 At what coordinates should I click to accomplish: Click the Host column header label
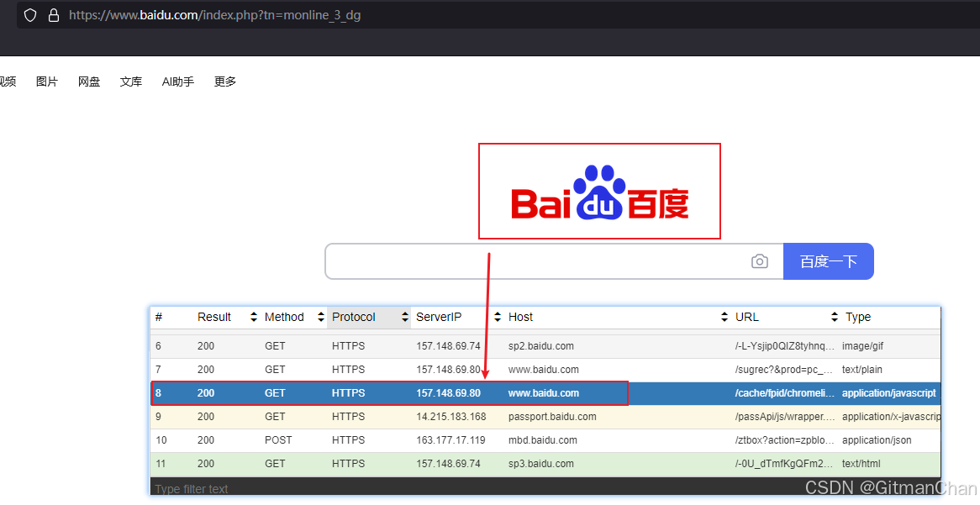click(x=520, y=317)
